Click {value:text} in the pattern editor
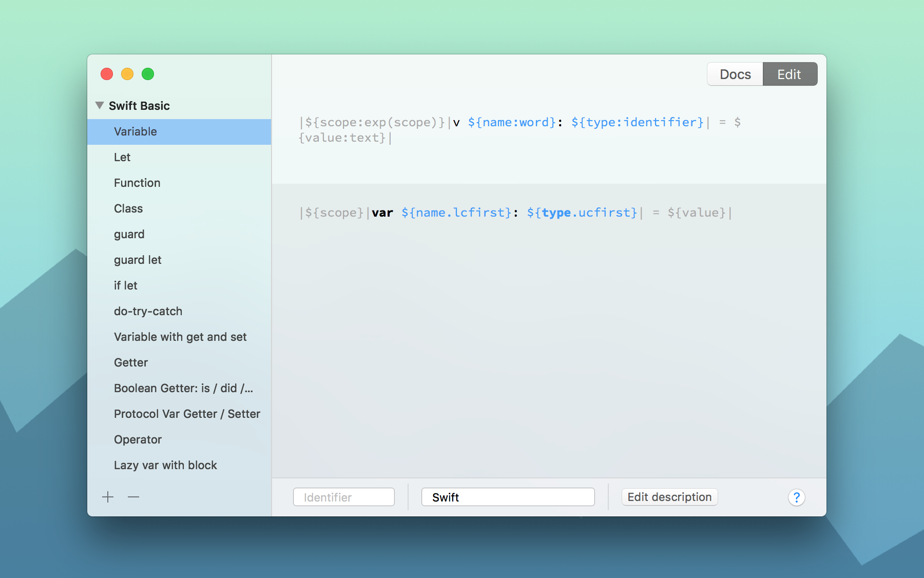Screen dimensions: 924x578 point(342,138)
